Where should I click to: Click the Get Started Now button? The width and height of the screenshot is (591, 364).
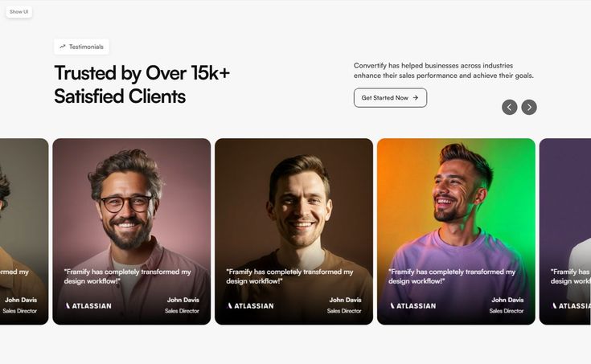pyautogui.click(x=390, y=97)
